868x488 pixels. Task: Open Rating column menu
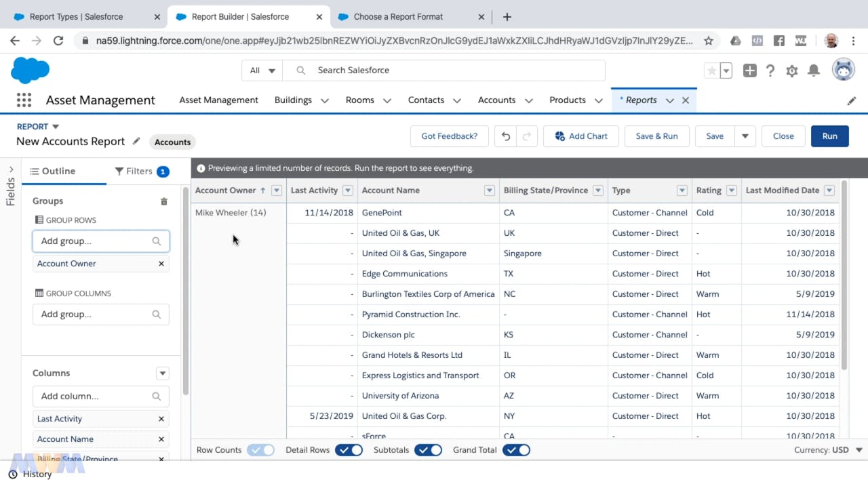pos(732,190)
